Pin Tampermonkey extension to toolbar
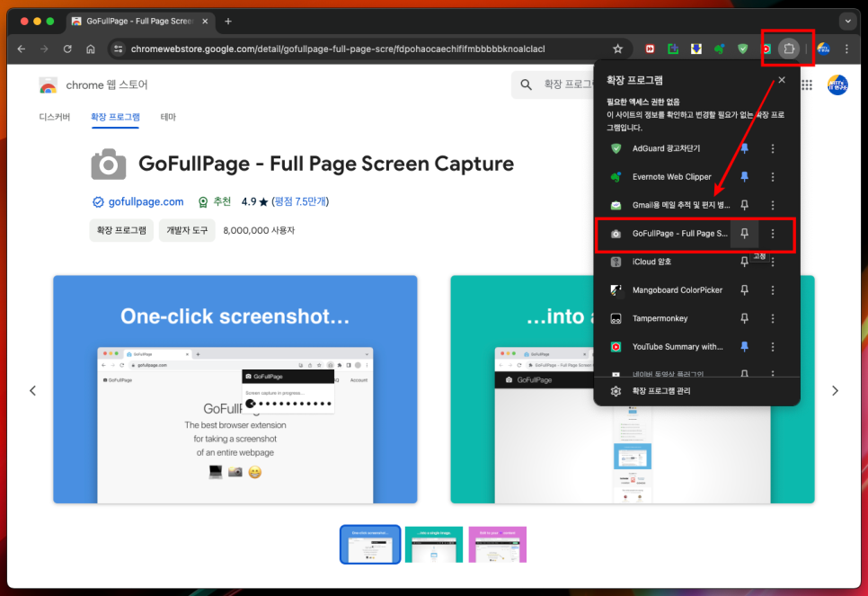Image resolution: width=868 pixels, height=596 pixels. pyautogui.click(x=744, y=318)
